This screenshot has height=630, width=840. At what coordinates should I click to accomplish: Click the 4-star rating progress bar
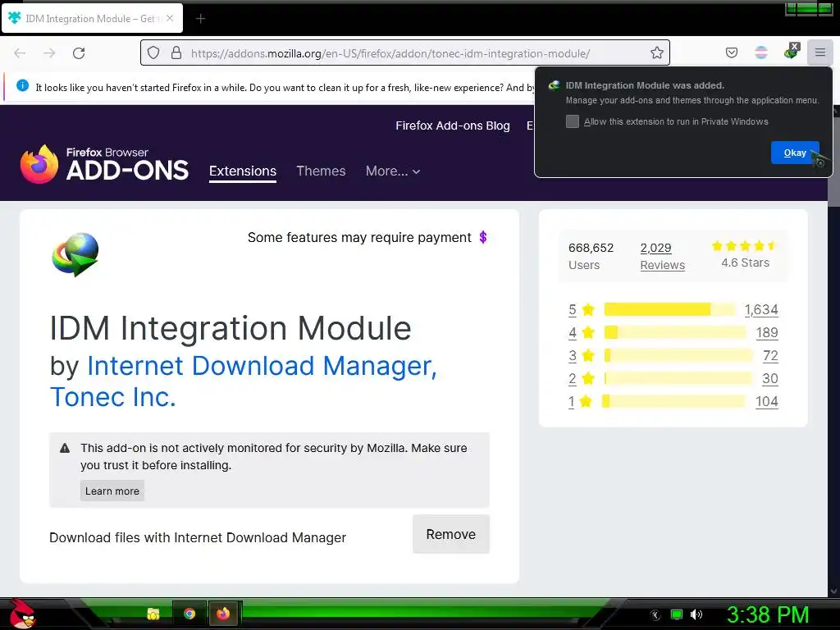pyautogui.click(x=675, y=332)
